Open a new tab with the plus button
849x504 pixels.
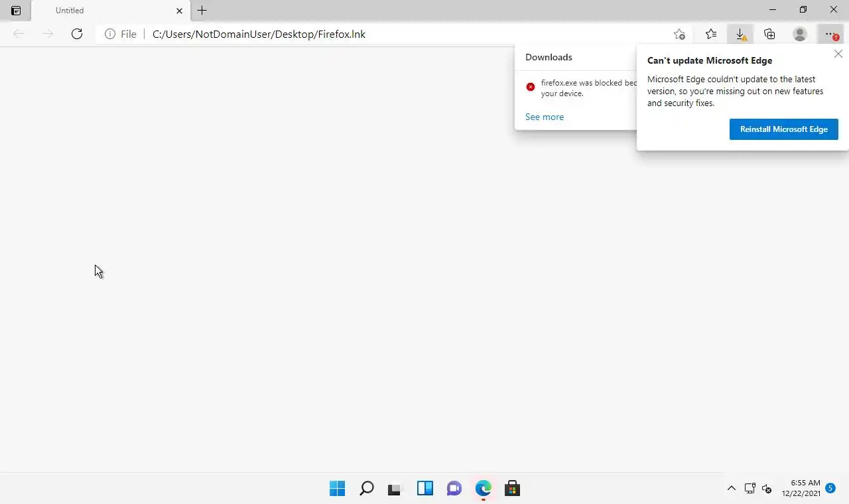tap(202, 11)
